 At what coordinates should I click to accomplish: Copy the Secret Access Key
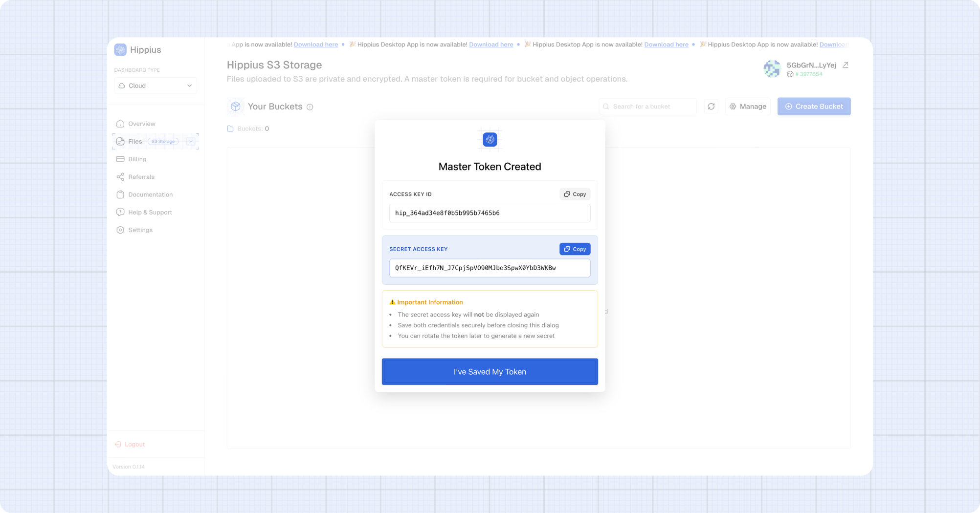[575, 249]
